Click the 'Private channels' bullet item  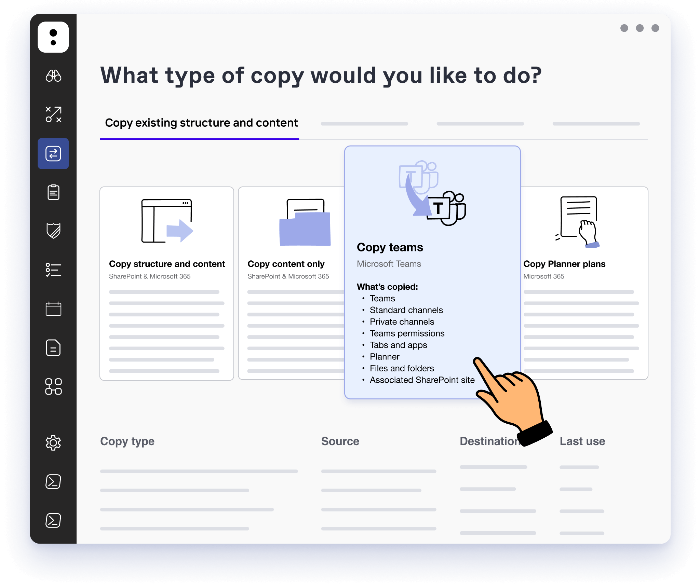402,322
